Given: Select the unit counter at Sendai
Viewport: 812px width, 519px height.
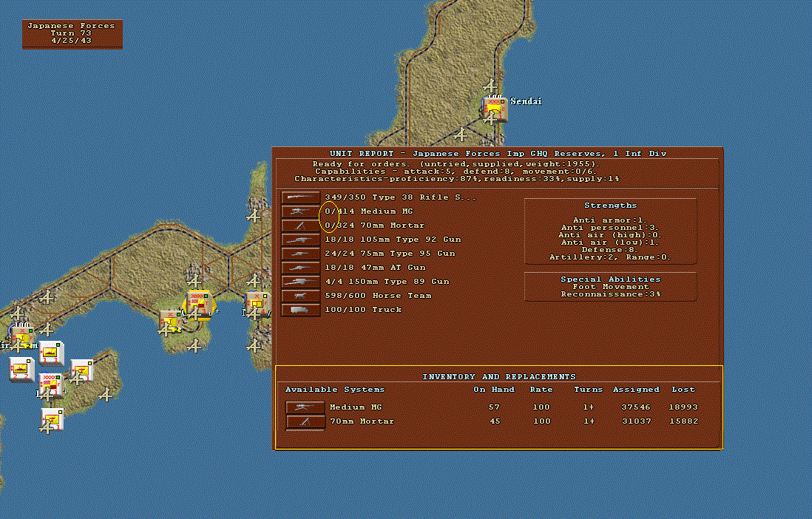Looking at the screenshot, I should pos(495,109).
